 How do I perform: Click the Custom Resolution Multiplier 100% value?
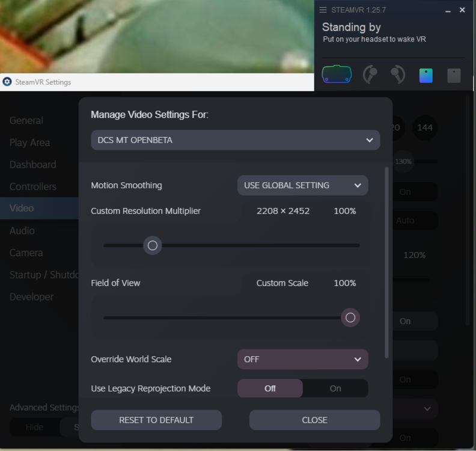tap(345, 211)
